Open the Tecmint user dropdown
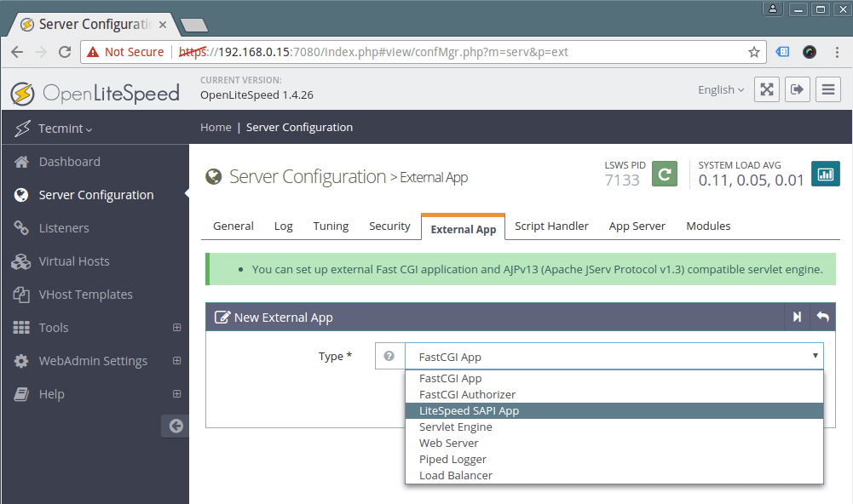The image size is (853, 504). (65, 129)
